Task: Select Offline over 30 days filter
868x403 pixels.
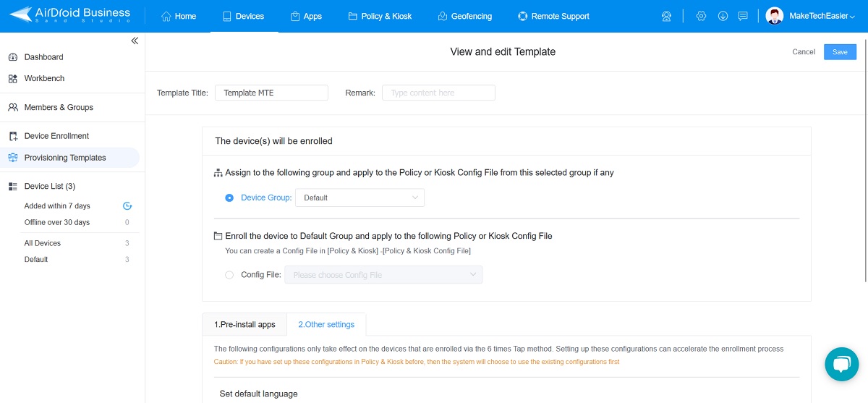Action: [x=57, y=222]
